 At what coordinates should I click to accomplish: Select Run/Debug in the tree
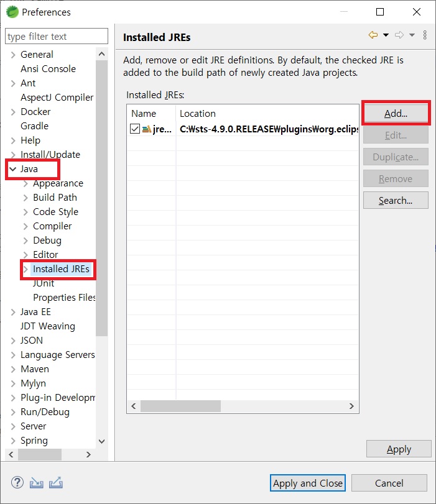(x=45, y=412)
